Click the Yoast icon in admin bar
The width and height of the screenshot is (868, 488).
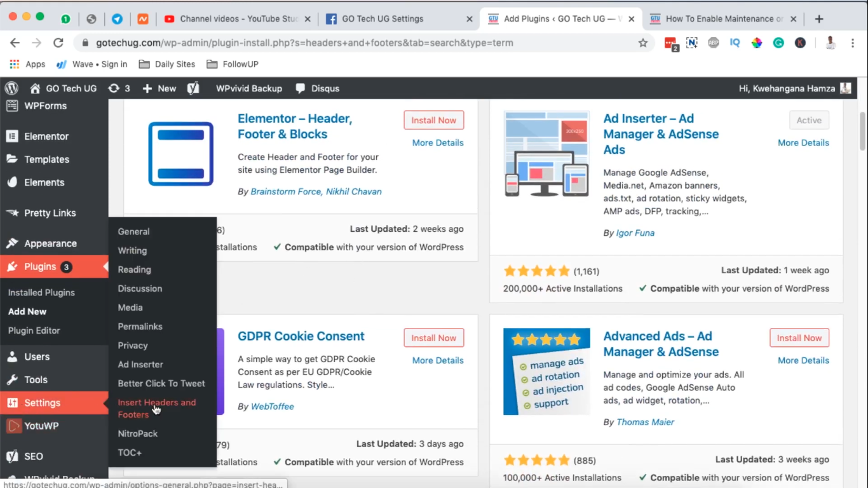(193, 88)
